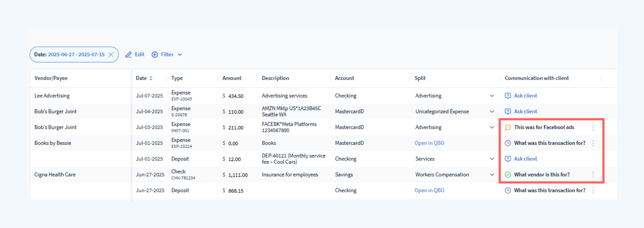Select Lee Advertising vendor cell
644x228 pixels.
click(52, 96)
